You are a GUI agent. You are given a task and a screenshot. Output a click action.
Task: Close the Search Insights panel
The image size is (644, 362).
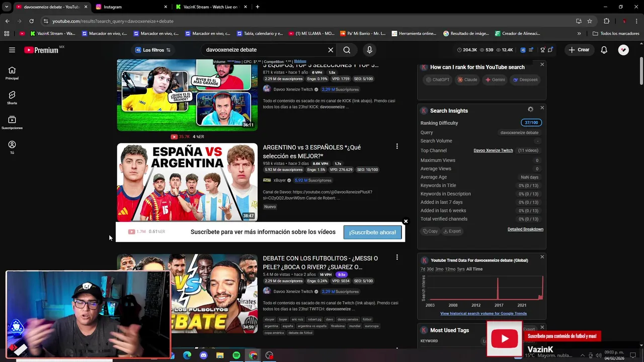542,108
